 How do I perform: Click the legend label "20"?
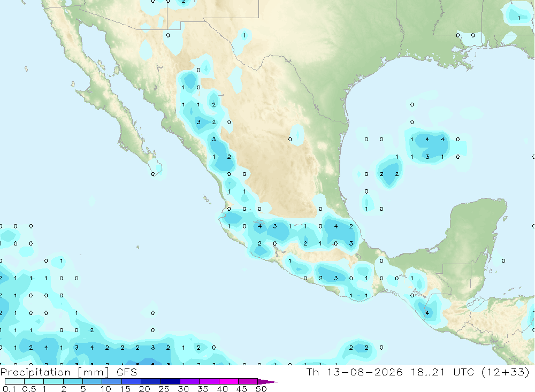point(144,389)
